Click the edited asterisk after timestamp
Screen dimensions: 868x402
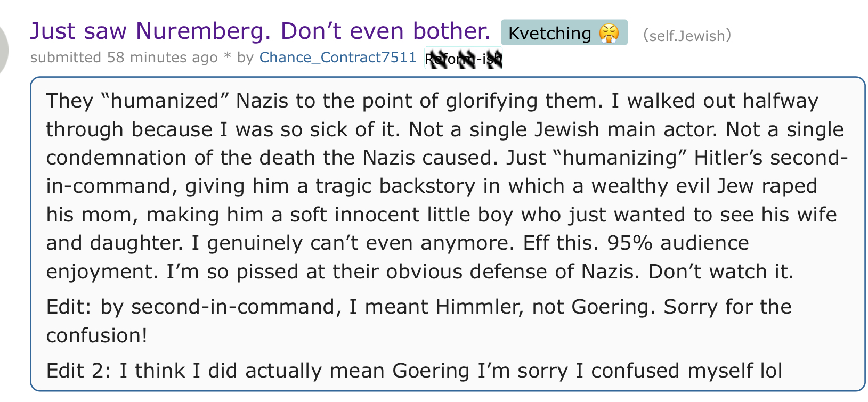point(228,56)
